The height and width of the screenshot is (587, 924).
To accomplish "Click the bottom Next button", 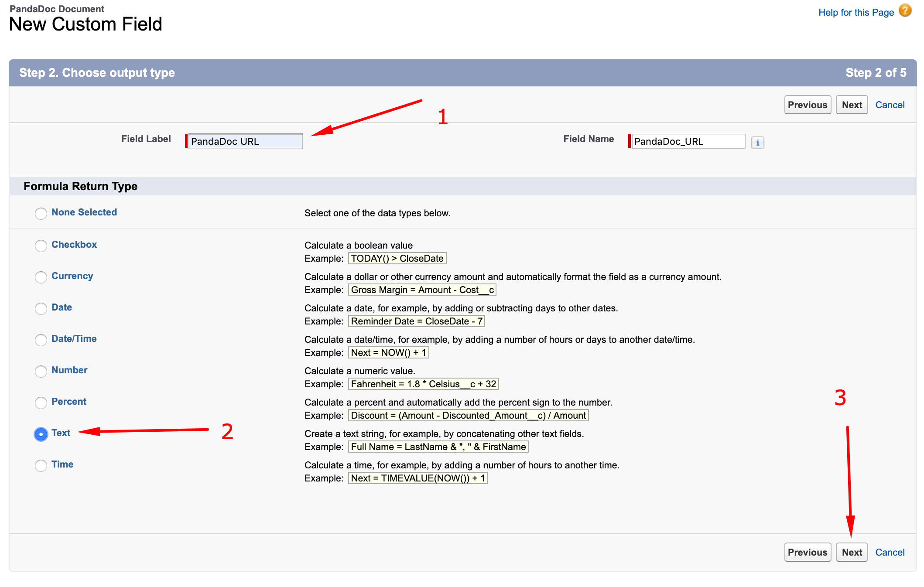I will [852, 553].
